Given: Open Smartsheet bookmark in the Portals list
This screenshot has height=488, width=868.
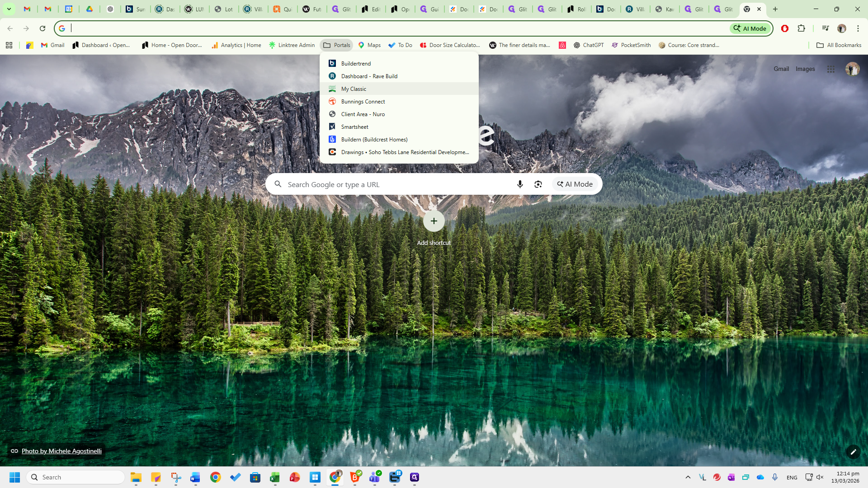Looking at the screenshot, I should [354, 127].
